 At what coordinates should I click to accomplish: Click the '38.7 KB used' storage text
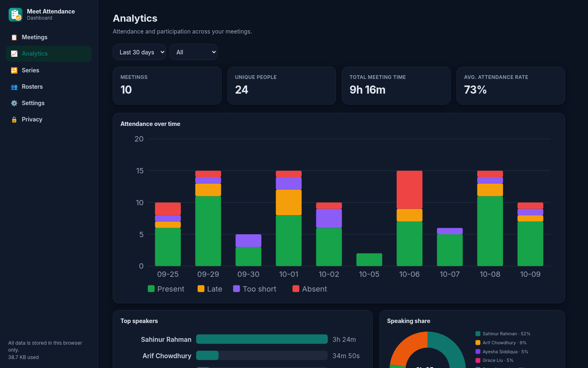(24, 357)
